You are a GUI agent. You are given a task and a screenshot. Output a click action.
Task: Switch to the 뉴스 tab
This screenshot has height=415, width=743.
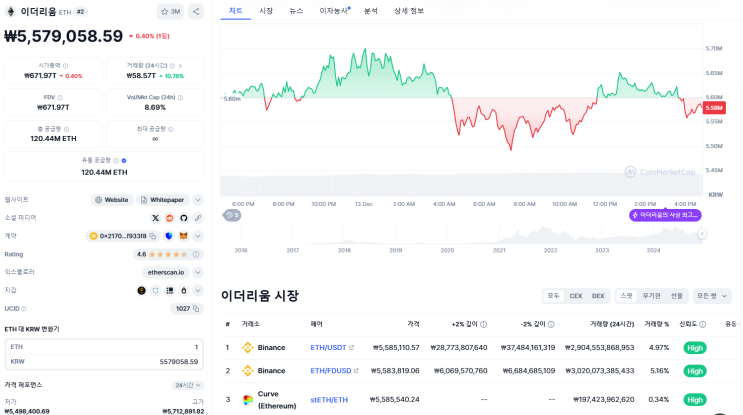click(296, 11)
